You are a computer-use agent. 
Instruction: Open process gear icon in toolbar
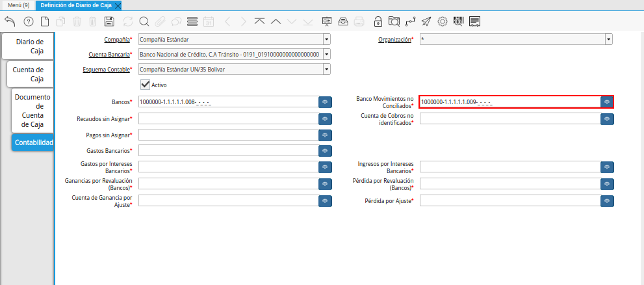[443, 21]
